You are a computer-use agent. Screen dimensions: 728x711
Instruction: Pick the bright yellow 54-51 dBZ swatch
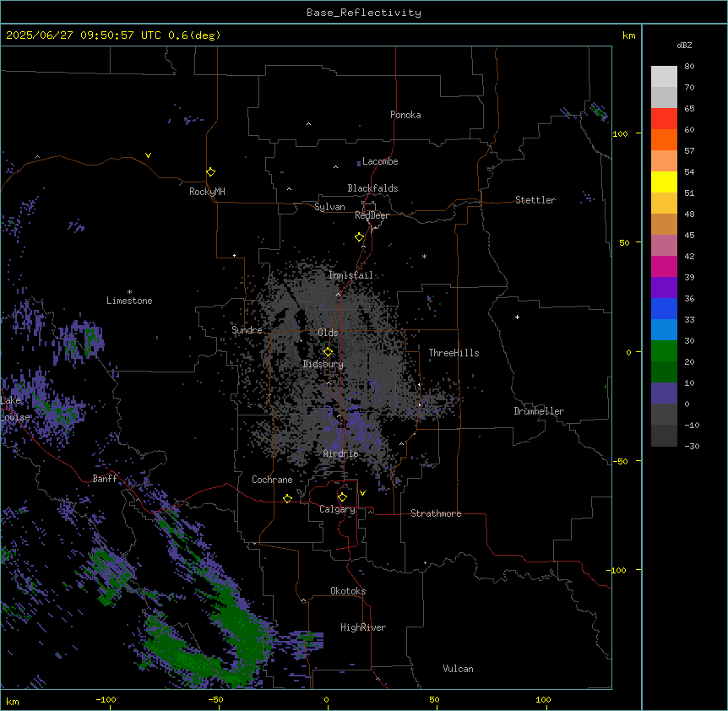(664, 182)
